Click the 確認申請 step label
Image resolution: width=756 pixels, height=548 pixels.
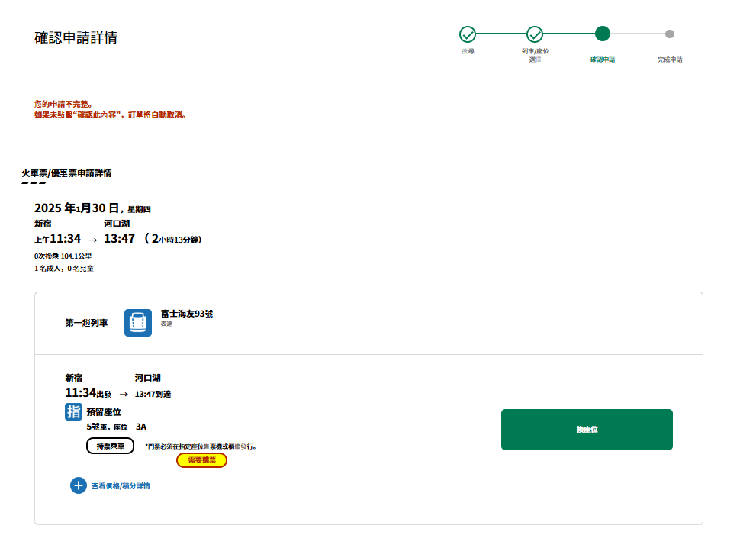[x=603, y=59]
